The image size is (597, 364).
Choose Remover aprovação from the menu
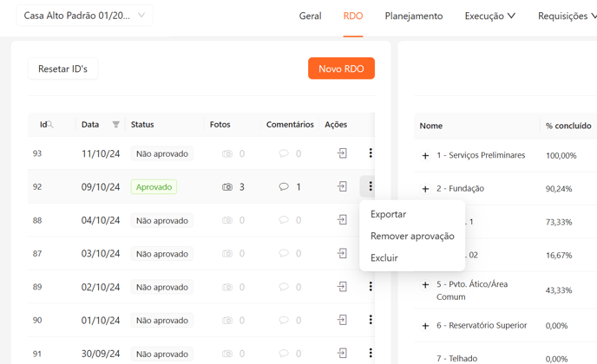(412, 236)
